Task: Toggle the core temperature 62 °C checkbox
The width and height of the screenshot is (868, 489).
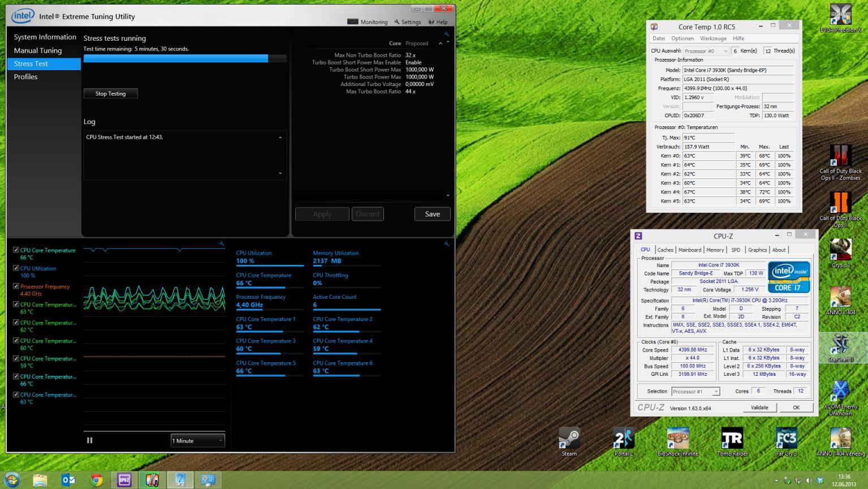Action: click(x=16, y=322)
